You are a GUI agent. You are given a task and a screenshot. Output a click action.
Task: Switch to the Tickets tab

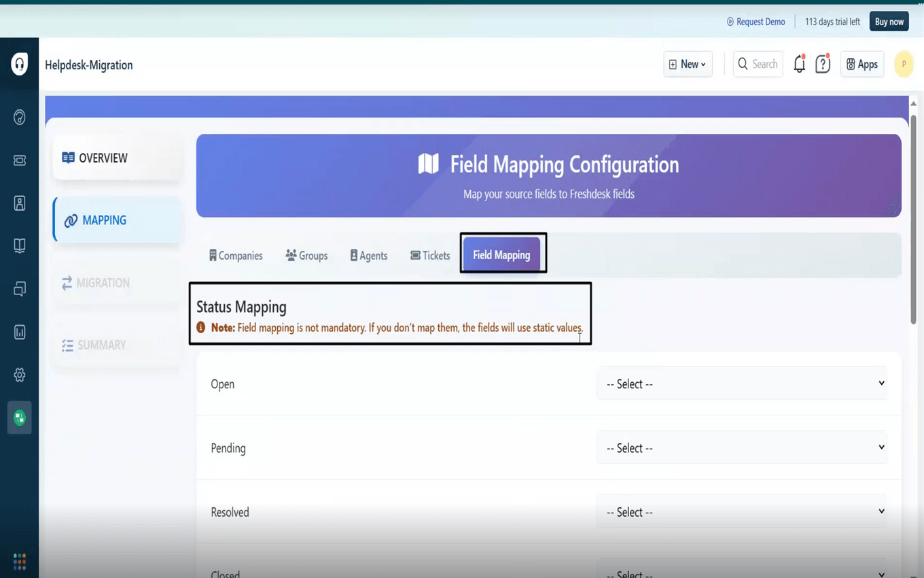(x=430, y=256)
